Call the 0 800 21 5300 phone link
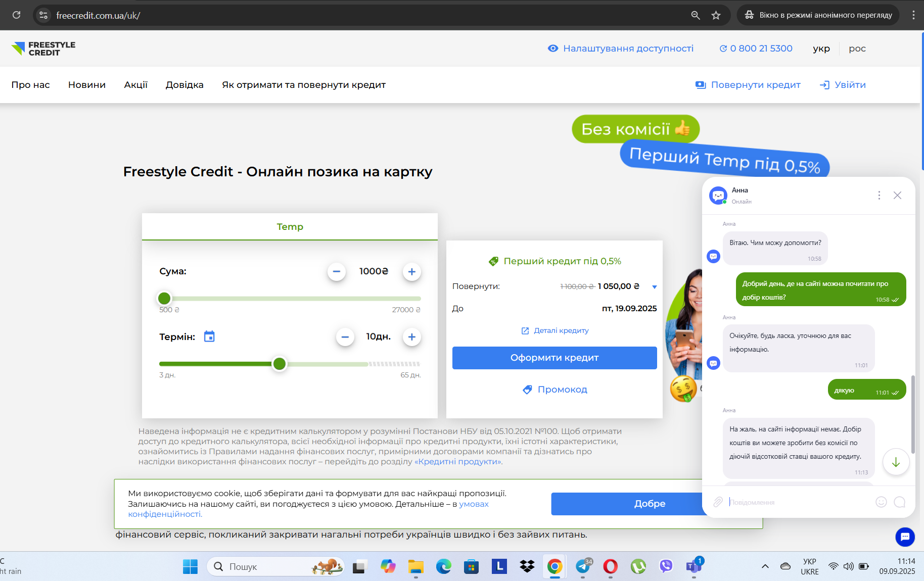Image resolution: width=924 pixels, height=581 pixels. click(756, 49)
